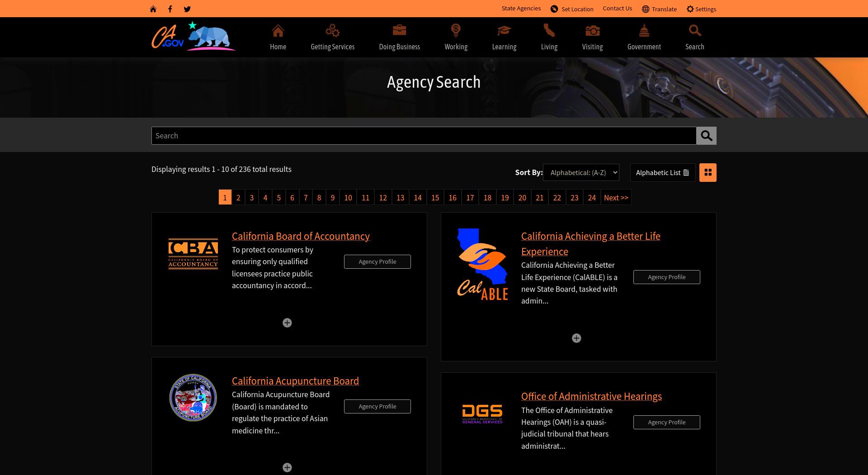Click the Translate globe icon

[x=646, y=9]
